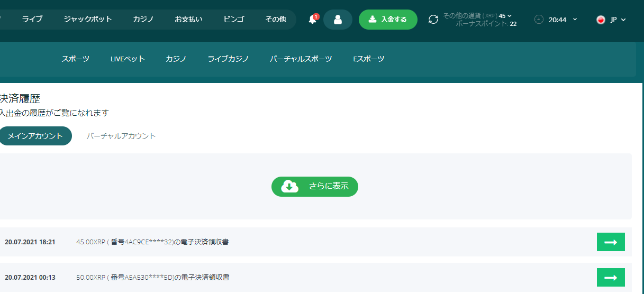Expand the XRP currency balance dropdown
Viewport: 644px width, 294px height.
pyautogui.click(x=510, y=15)
